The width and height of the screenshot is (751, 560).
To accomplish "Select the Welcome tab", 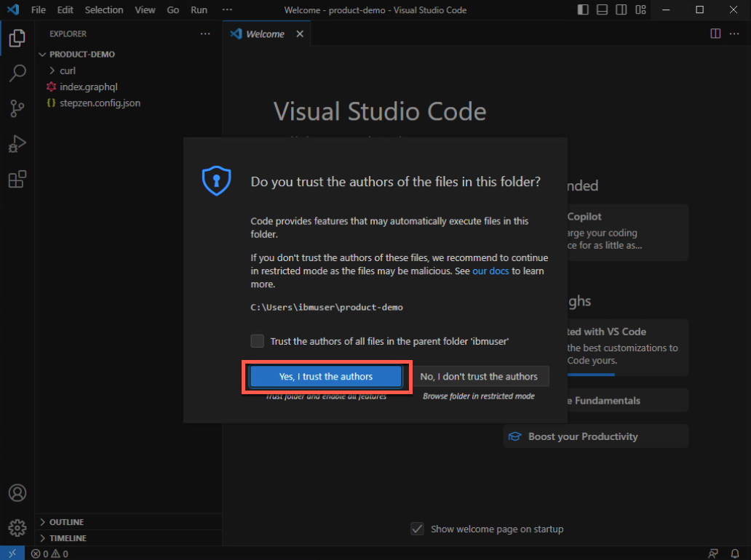I will 264,34.
